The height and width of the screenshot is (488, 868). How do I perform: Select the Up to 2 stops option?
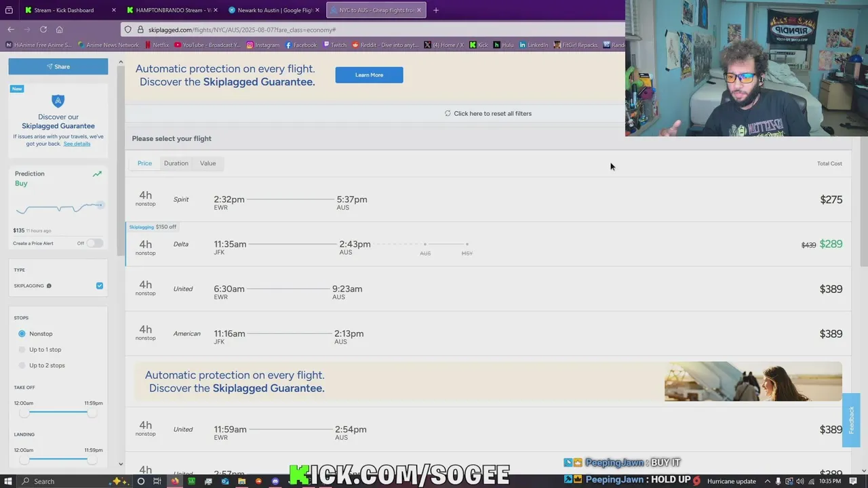42,365
